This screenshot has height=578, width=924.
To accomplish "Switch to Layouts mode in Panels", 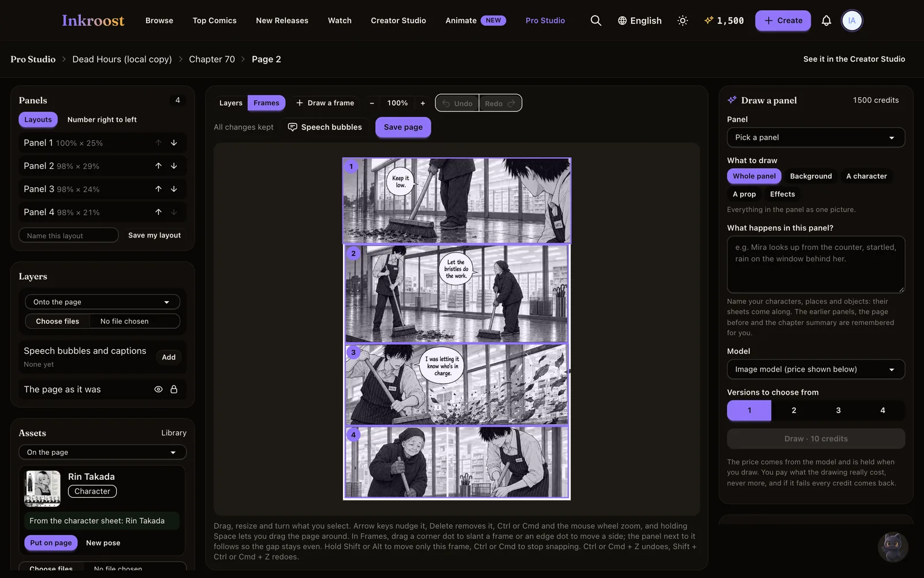I will click(x=38, y=120).
